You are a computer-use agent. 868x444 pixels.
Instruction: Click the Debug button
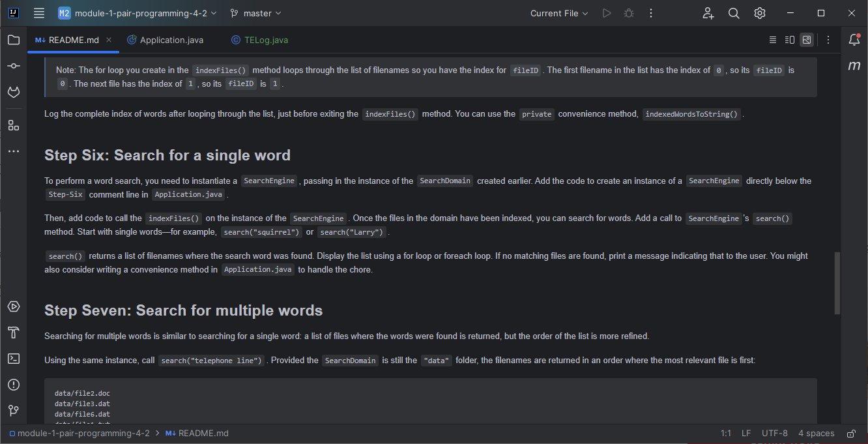[x=628, y=13]
